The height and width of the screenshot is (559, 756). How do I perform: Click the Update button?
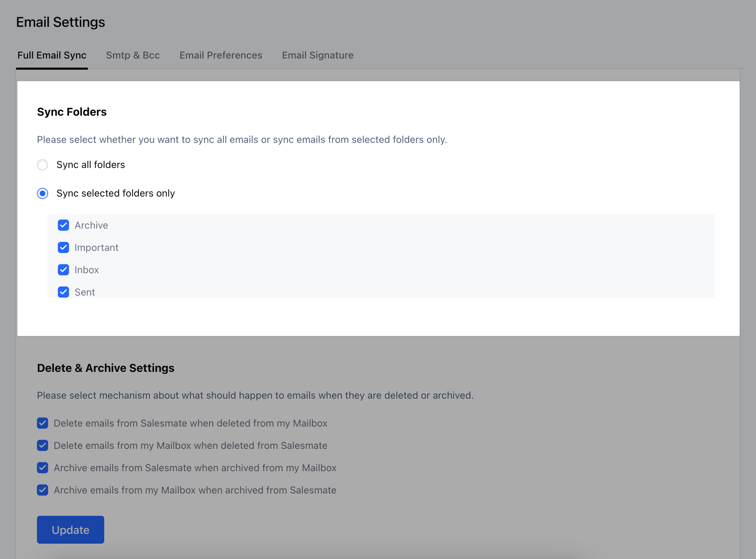pyautogui.click(x=70, y=530)
